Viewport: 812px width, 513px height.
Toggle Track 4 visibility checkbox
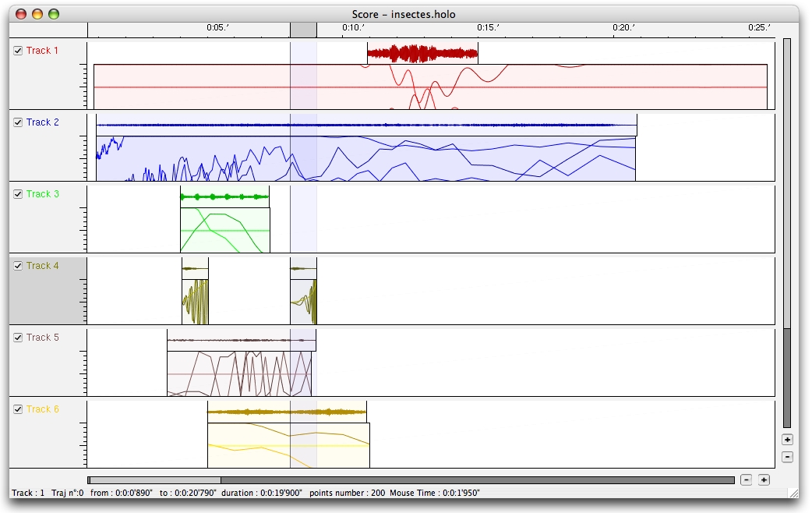18,266
